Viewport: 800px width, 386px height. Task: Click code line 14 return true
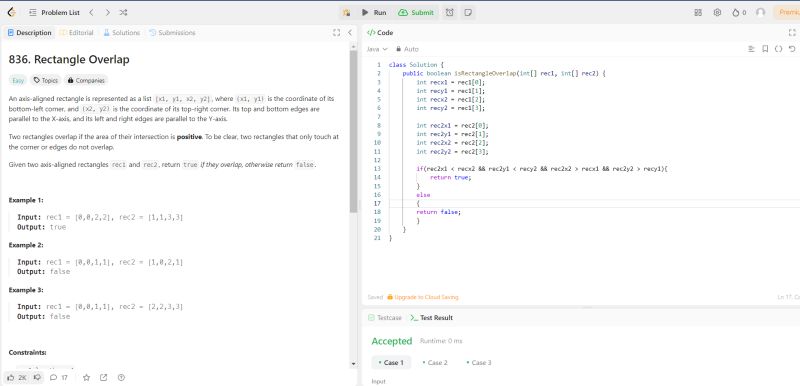point(451,177)
